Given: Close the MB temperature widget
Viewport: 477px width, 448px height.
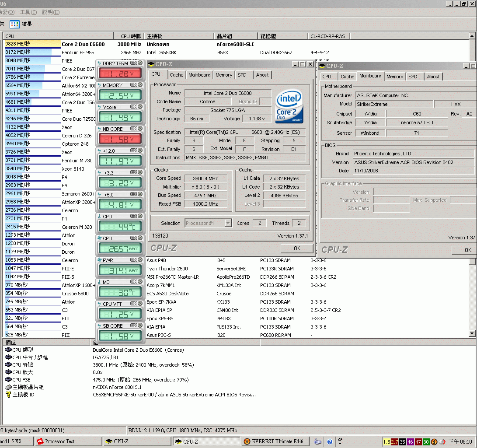Looking at the screenshot, I should tap(140, 282).
